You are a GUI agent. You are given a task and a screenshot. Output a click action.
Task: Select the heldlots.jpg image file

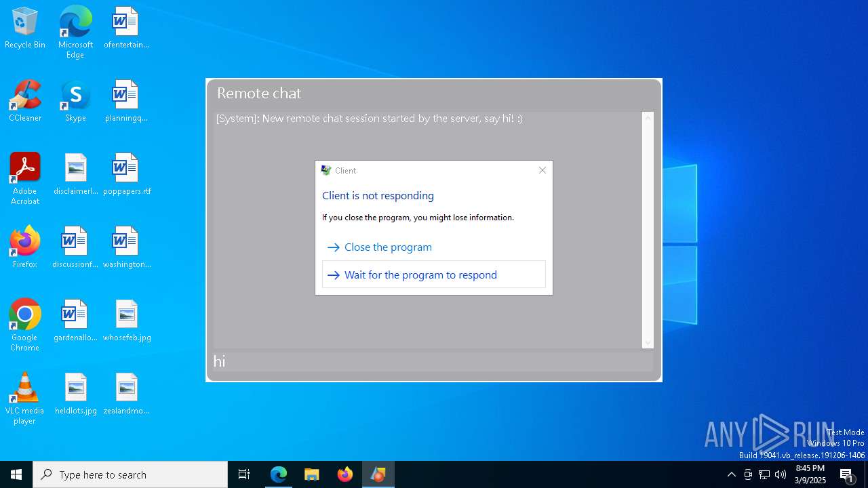(x=75, y=394)
